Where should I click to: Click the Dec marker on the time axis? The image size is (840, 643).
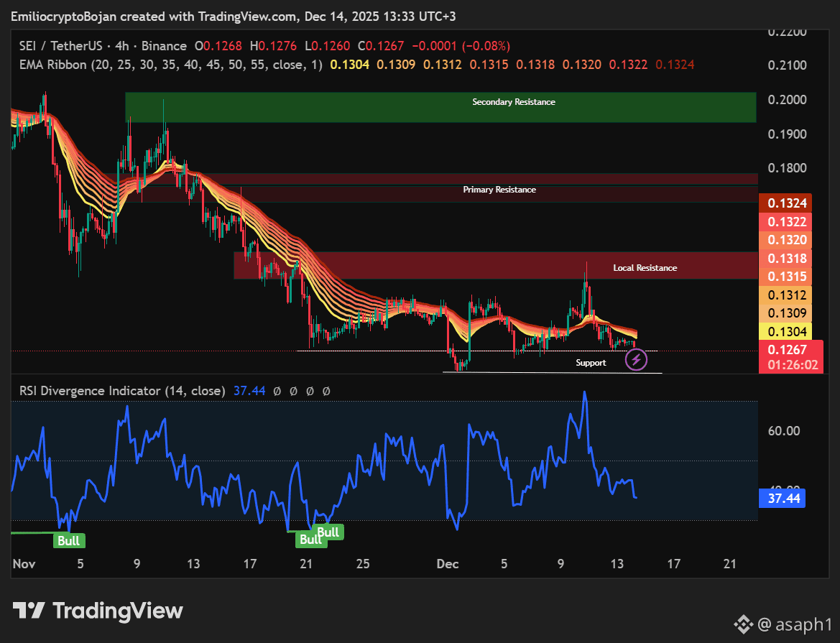click(x=448, y=564)
